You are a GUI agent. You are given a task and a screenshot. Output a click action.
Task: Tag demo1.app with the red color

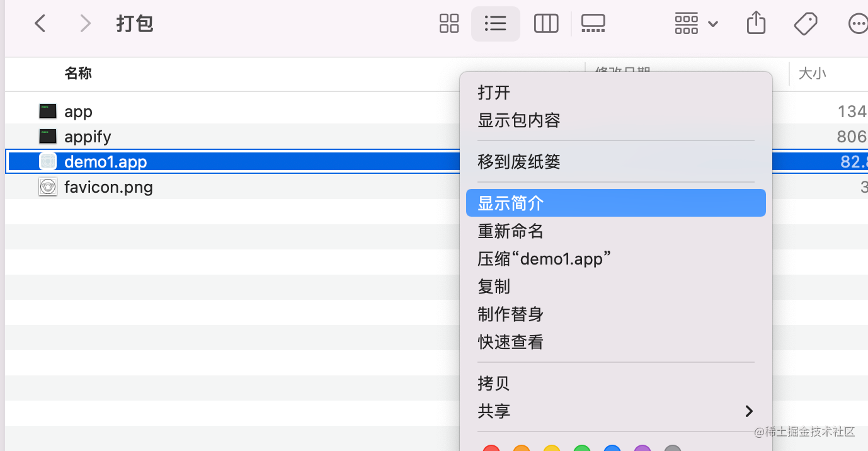tap(491, 448)
